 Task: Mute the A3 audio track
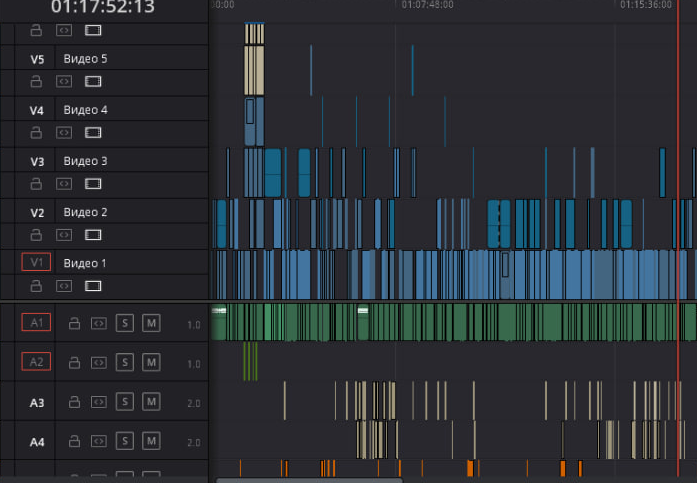tap(151, 402)
